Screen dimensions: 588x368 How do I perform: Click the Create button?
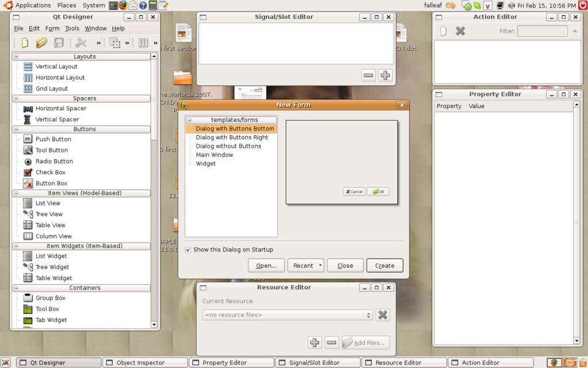click(x=385, y=266)
